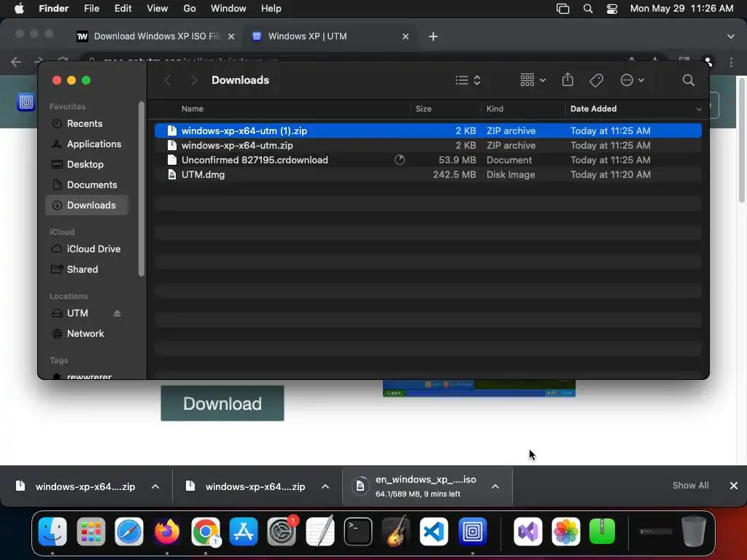
Task: Select Desktop in Finder sidebar
Action: pos(87,164)
